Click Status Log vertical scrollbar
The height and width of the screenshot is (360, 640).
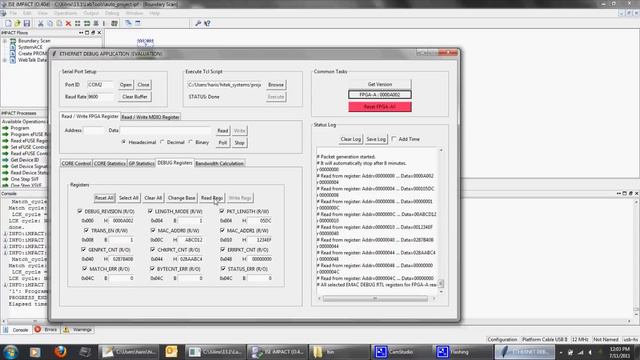tap(441, 220)
